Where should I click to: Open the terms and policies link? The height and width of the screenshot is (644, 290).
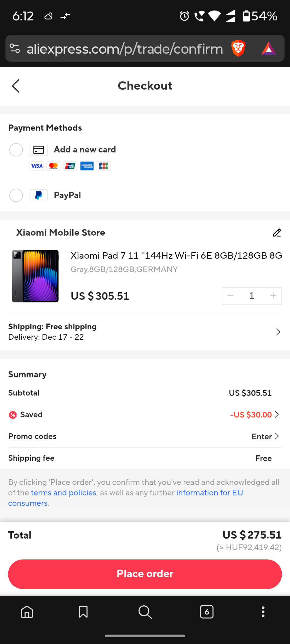pyautogui.click(x=63, y=493)
